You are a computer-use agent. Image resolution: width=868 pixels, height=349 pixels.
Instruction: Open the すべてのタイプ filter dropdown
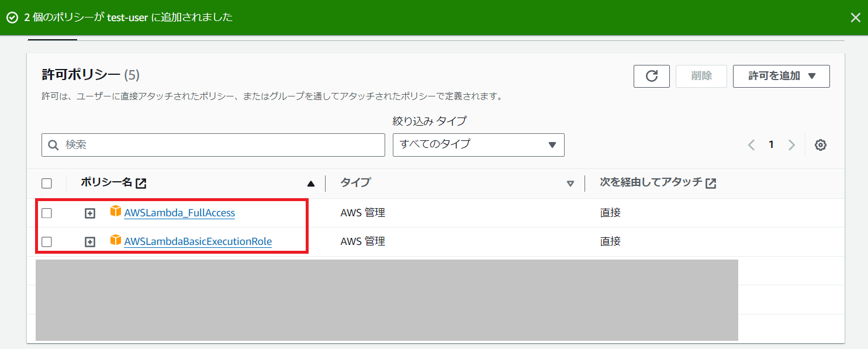point(478,145)
